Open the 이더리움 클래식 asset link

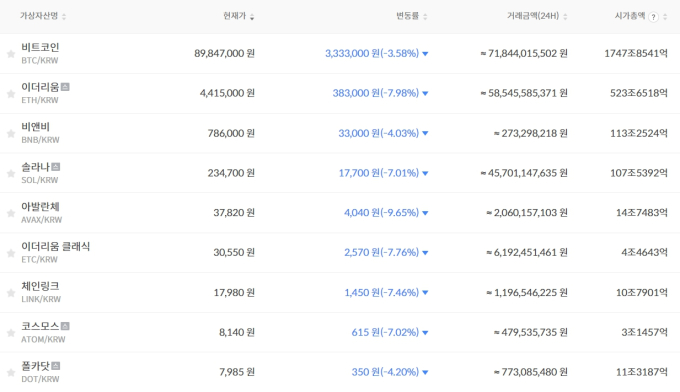[56, 246]
